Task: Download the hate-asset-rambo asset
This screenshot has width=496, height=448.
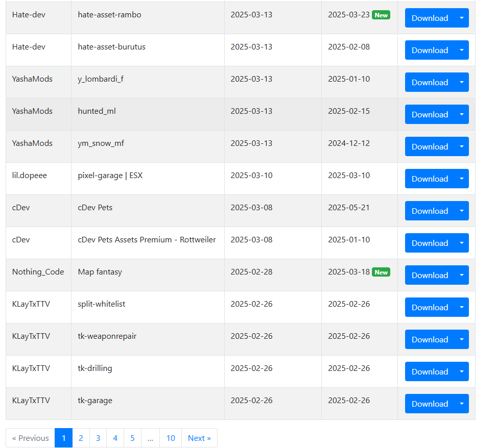Action: click(430, 18)
